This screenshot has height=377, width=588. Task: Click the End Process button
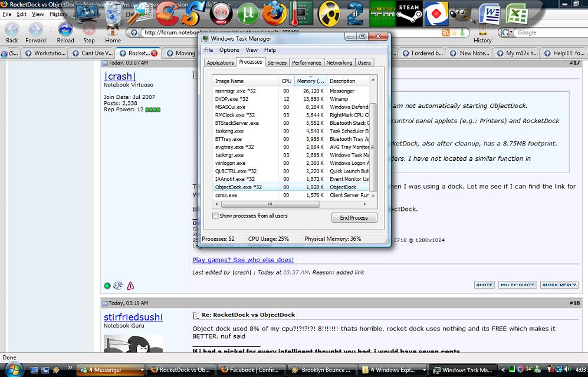pyautogui.click(x=354, y=217)
